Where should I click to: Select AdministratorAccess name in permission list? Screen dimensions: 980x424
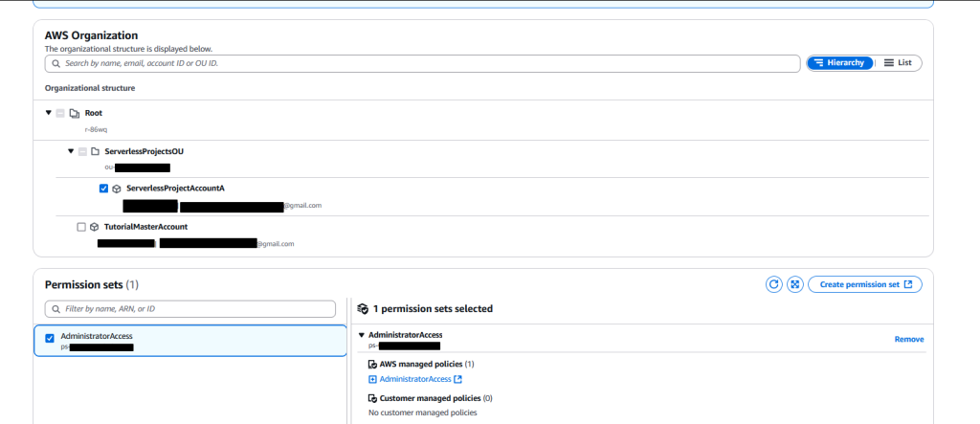click(x=97, y=336)
